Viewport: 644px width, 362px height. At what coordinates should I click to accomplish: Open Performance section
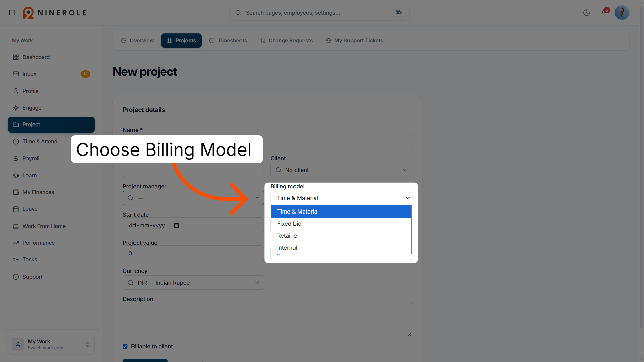pyautogui.click(x=51, y=243)
